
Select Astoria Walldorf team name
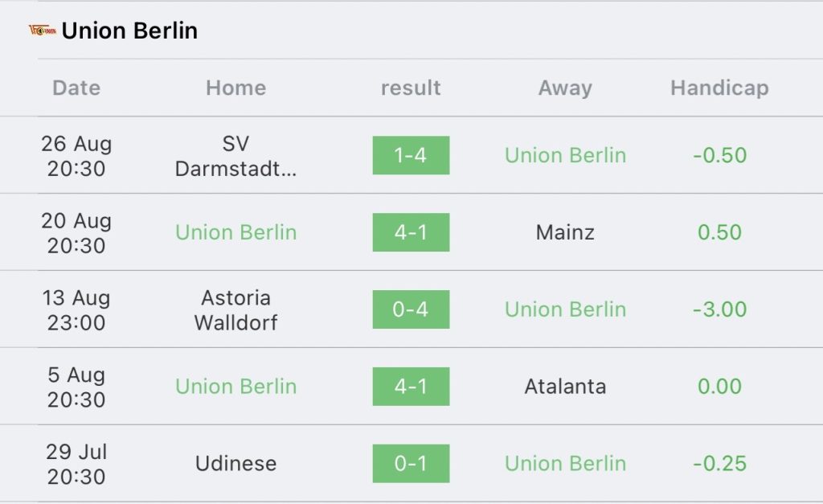click(235, 309)
